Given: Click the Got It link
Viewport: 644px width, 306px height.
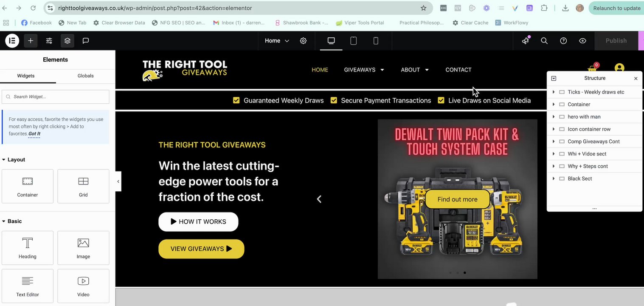Looking at the screenshot, I should pyautogui.click(x=34, y=133).
